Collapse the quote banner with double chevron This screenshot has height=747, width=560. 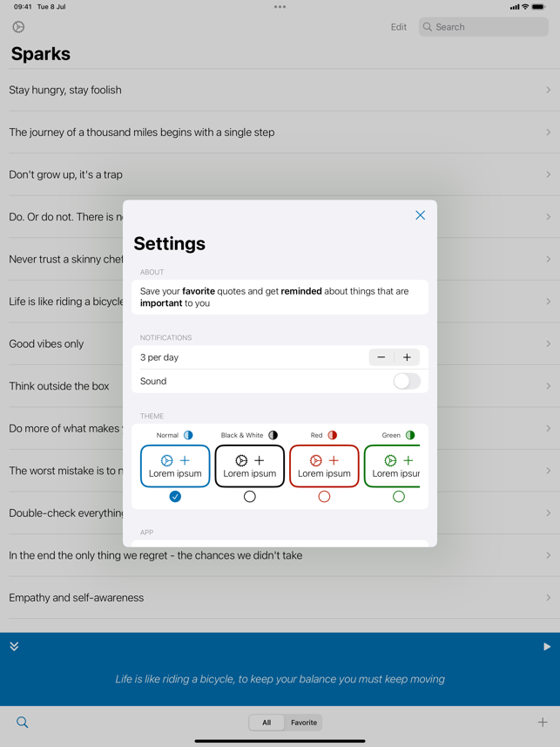click(14, 647)
